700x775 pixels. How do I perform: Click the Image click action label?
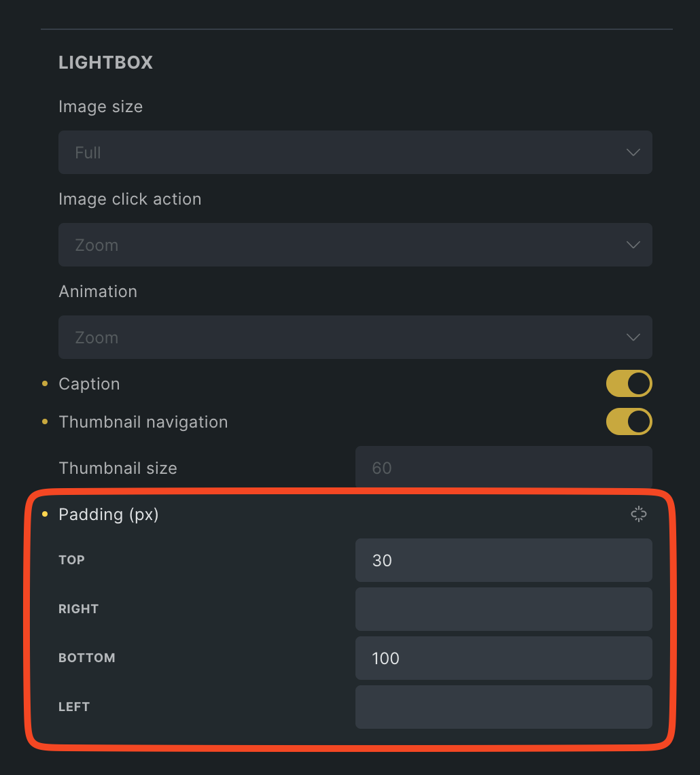[130, 199]
